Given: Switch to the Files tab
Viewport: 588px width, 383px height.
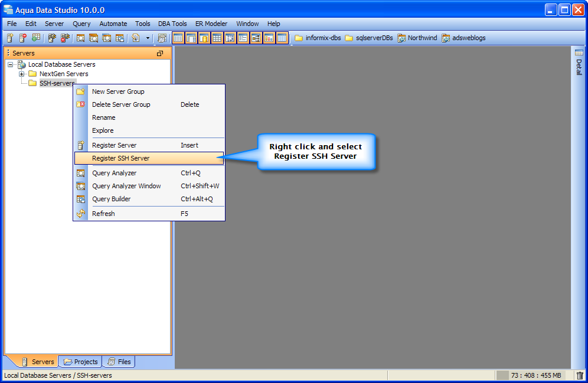Looking at the screenshot, I should pos(119,362).
